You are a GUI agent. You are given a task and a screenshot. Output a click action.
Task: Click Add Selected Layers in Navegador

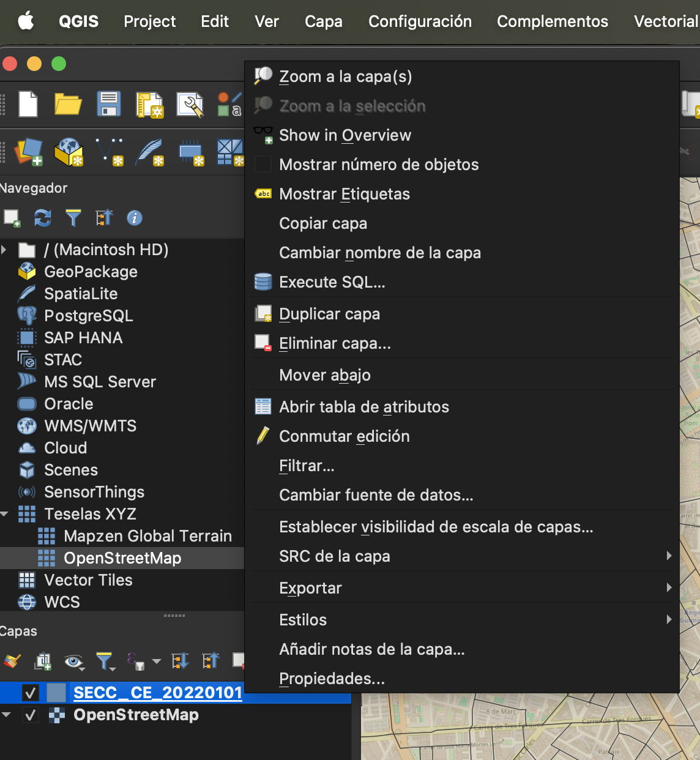(x=12, y=218)
